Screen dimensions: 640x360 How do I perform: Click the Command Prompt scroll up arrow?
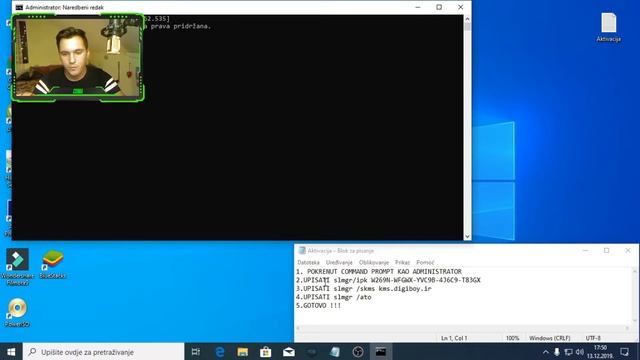tap(467, 19)
